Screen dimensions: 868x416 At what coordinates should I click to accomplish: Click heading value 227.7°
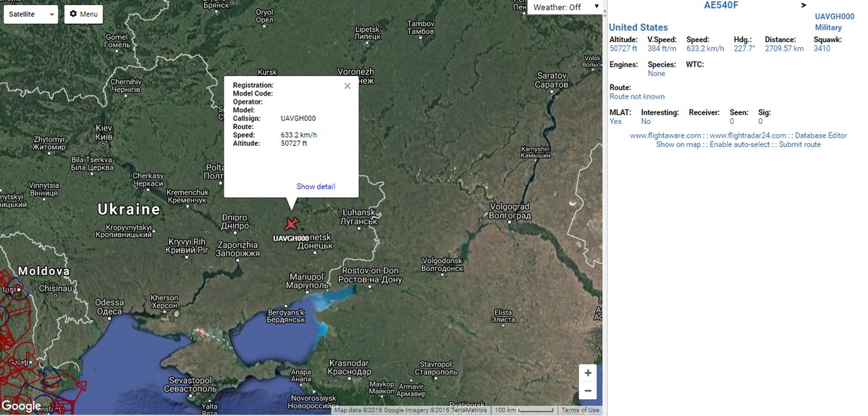744,49
